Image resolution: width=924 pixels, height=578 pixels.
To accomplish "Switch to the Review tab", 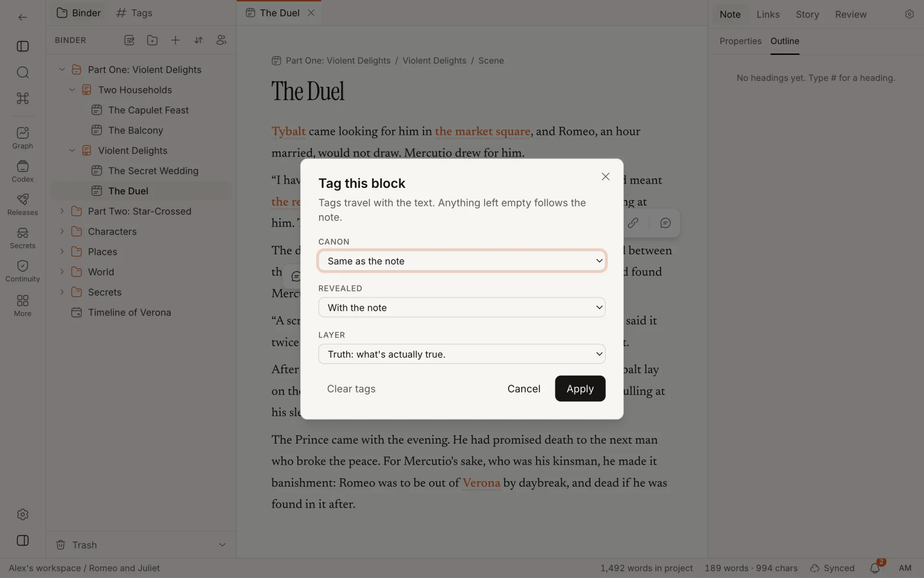I will 851,14.
